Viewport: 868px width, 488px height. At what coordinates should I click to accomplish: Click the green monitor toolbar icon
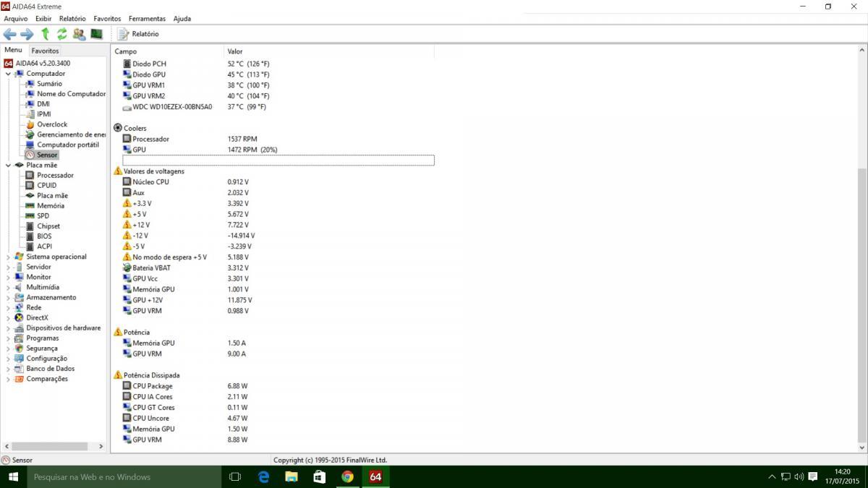tap(96, 34)
